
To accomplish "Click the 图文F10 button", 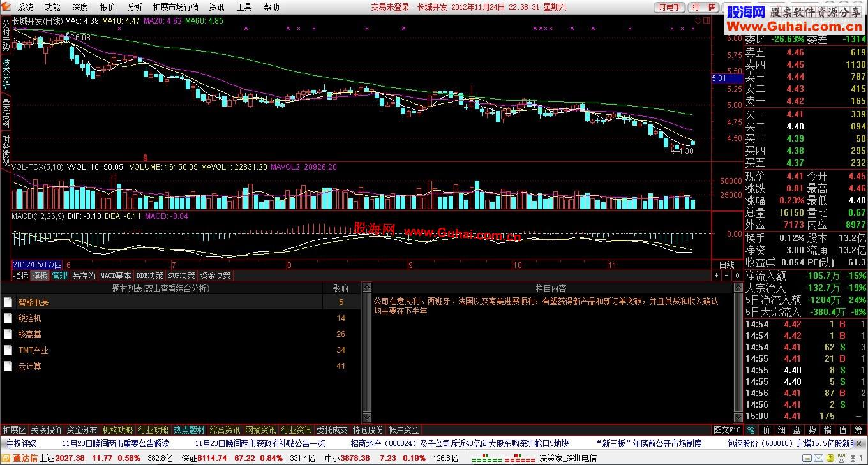I will click(727, 430).
